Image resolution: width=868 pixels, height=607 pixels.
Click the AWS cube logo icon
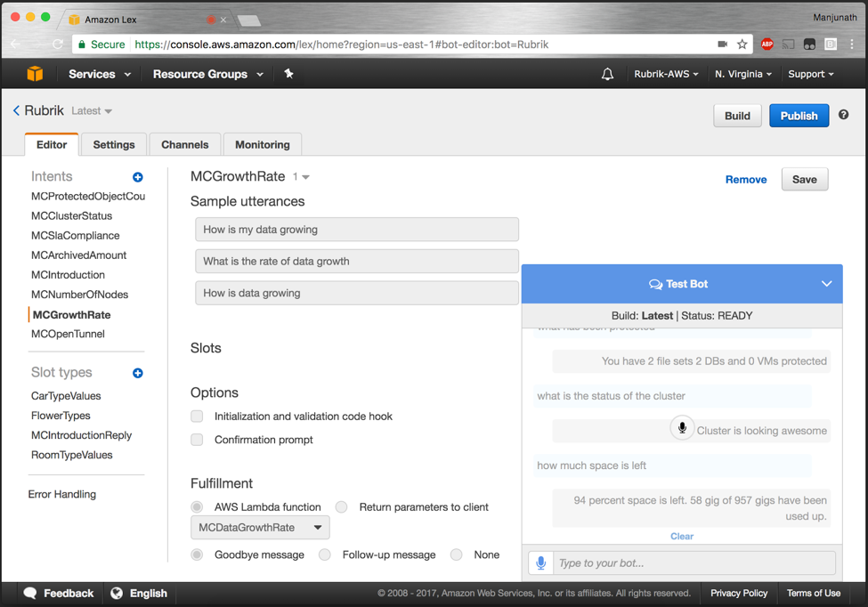click(x=35, y=74)
